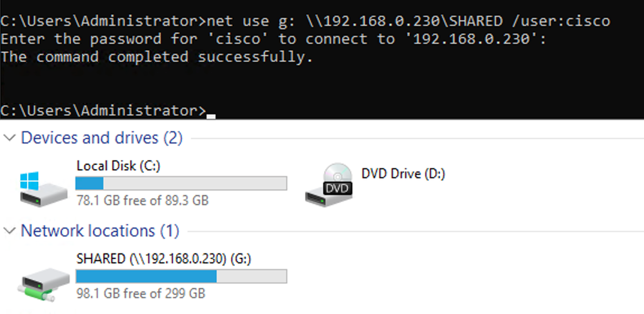
Task: Click the SHARED (\\192.168.0.230) (G:) label
Action: [163, 259]
